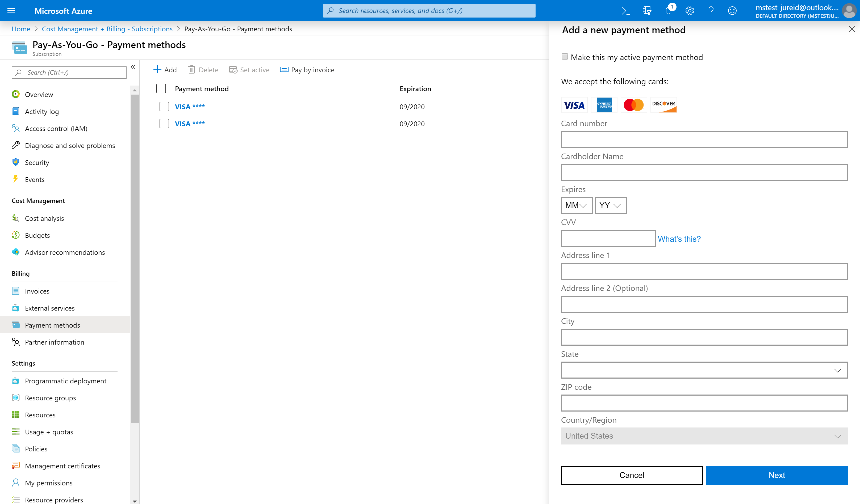Image resolution: width=860 pixels, height=504 pixels.
Task: Select the first VISA row checkbox
Action: point(164,107)
